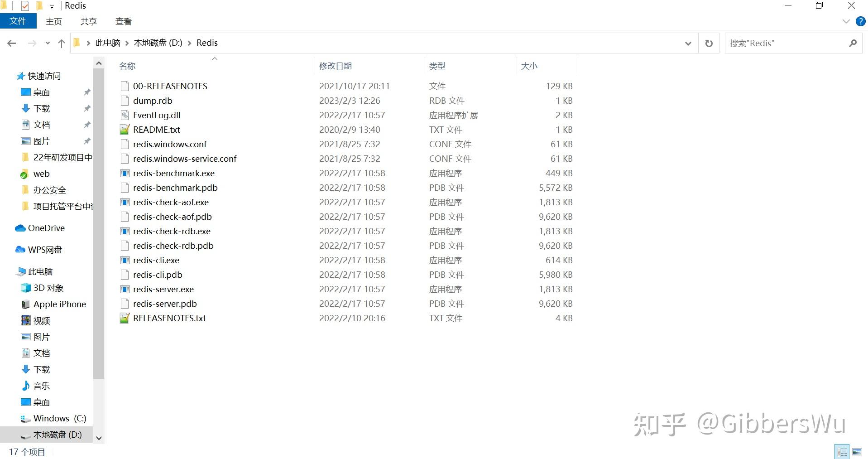Image resolution: width=868 pixels, height=459 pixels.
Task: Click the Back navigation arrow
Action: click(x=11, y=43)
